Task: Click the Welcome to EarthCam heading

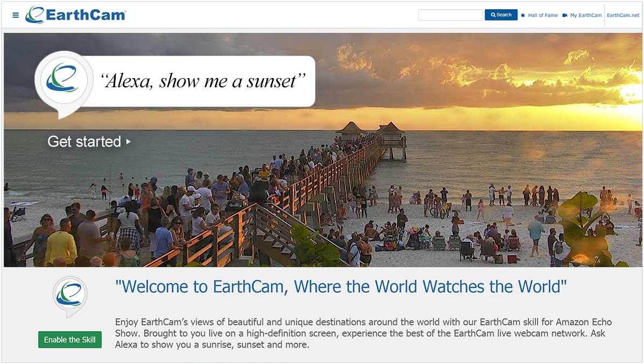Action: (341, 286)
